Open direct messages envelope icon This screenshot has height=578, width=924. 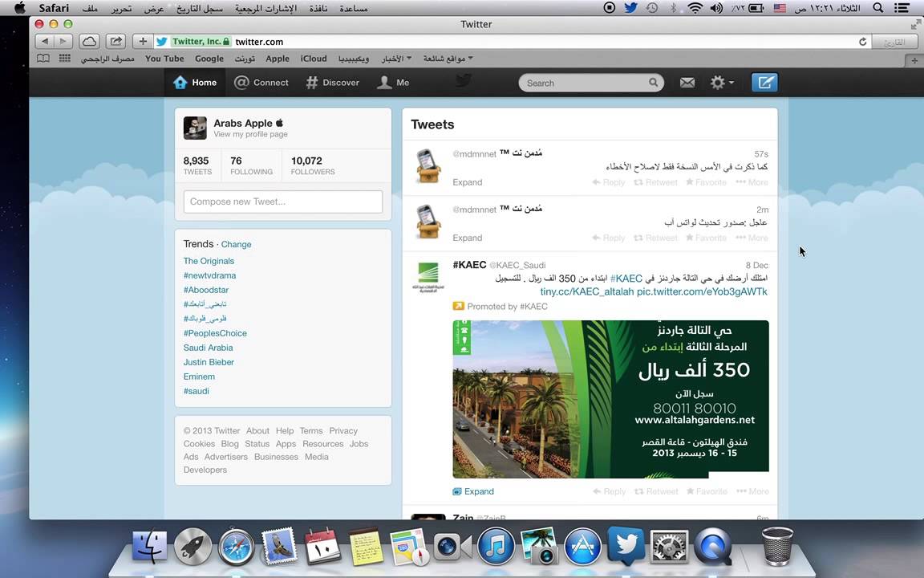click(x=687, y=83)
